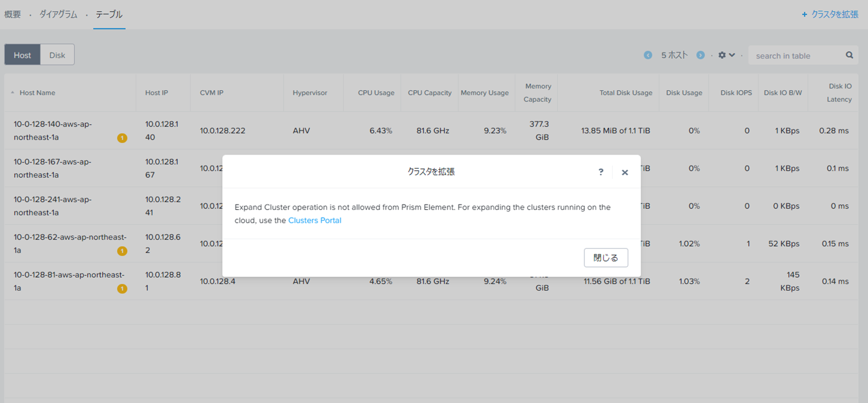Image resolution: width=868 pixels, height=403 pixels.
Task: Focus the search in table field
Action: (798, 56)
